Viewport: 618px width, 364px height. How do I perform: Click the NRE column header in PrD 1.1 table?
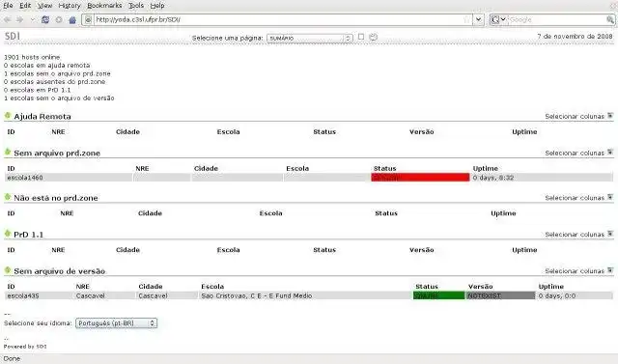click(58, 250)
